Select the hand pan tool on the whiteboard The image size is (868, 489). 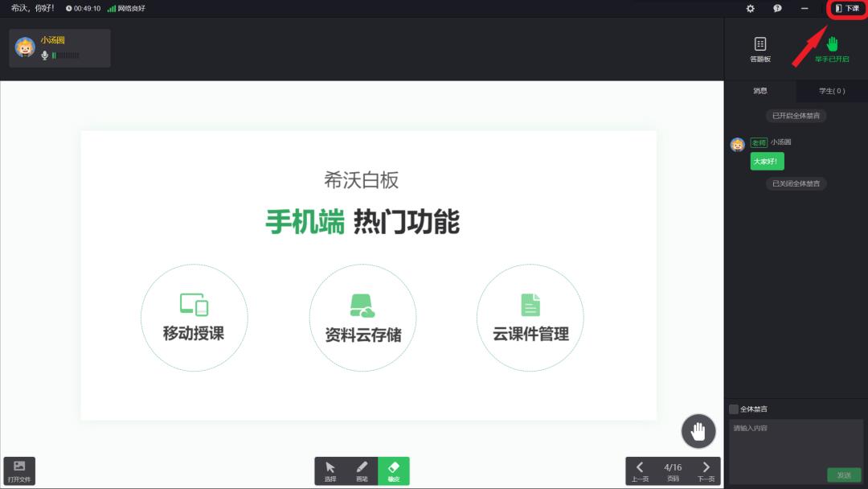698,431
